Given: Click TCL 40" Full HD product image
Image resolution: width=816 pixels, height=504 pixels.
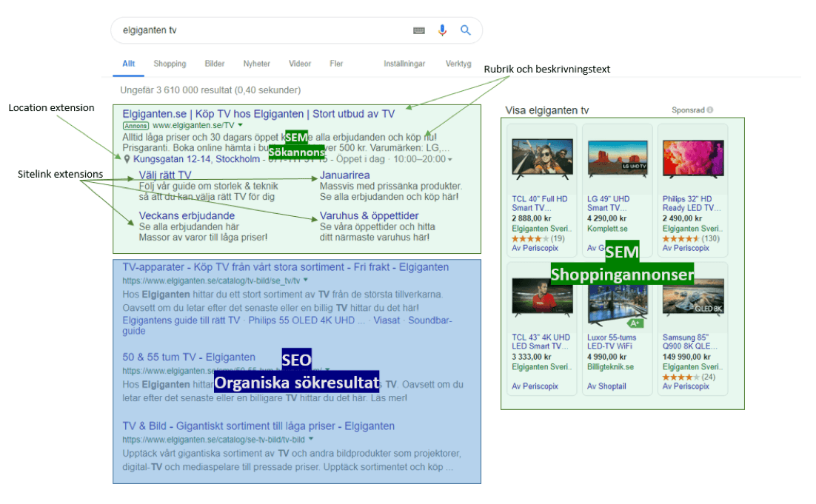Looking at the screenshot, I should tap(542, 158).
